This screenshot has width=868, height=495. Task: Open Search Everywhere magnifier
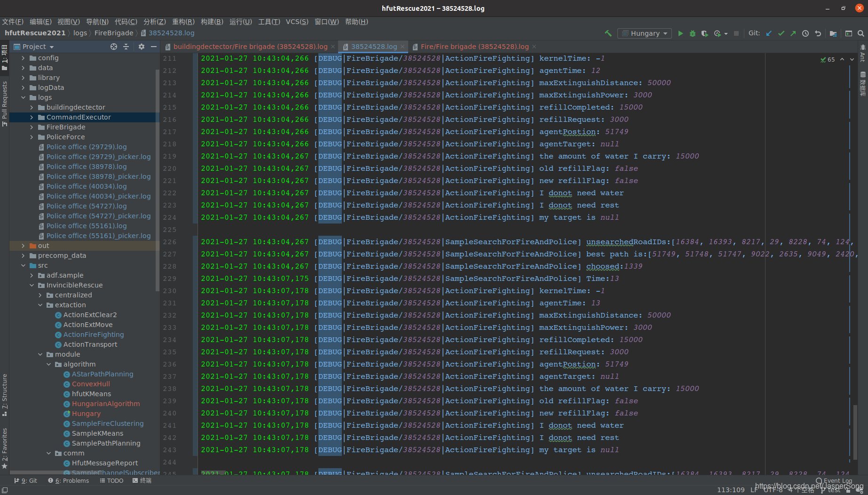(861, 33)
